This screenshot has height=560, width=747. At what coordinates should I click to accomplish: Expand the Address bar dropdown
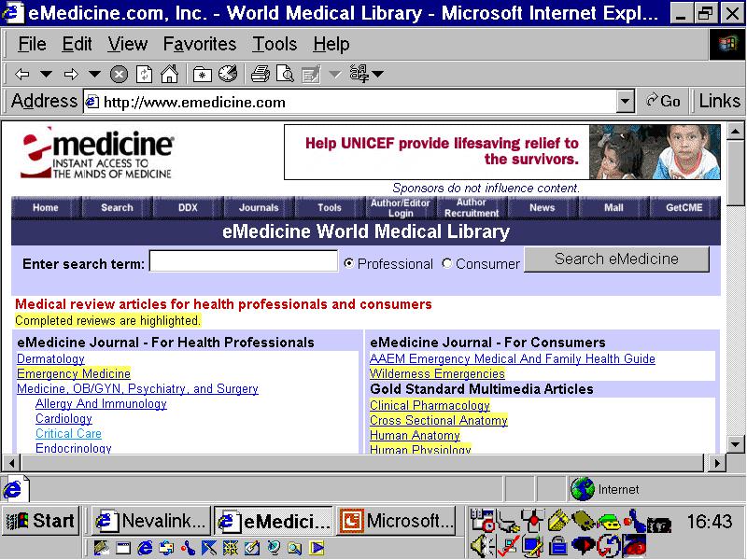(x=625, y=102)
